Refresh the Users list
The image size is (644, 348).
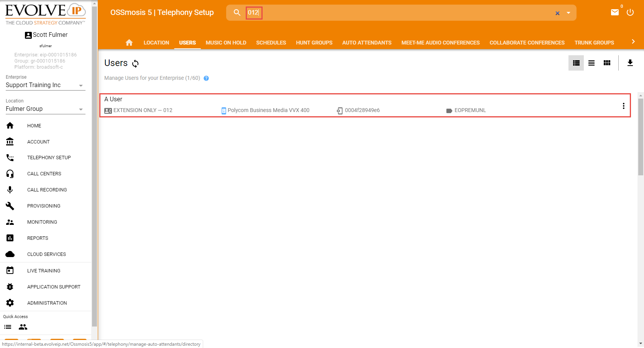tap(135, 63)
